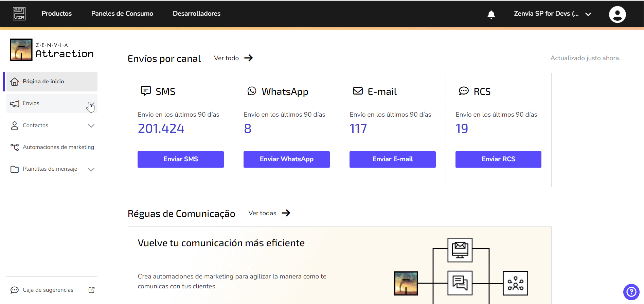Click the workflow icon beside Automaciones de marketing
Image resolution: width=644 pixels, height=304 pixels.
click(x=15, y=147)
